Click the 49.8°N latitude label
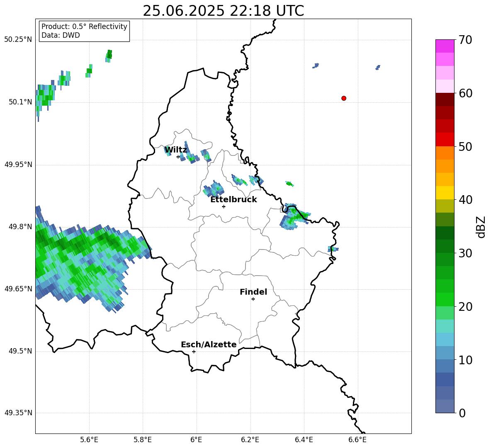Viewport: 491px width, 448px height. click(20, 227)
